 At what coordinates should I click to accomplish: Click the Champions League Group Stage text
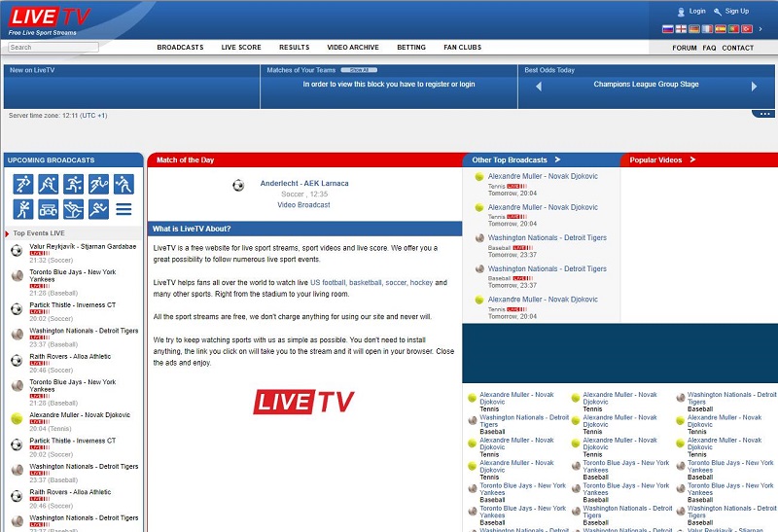[646, 84]
